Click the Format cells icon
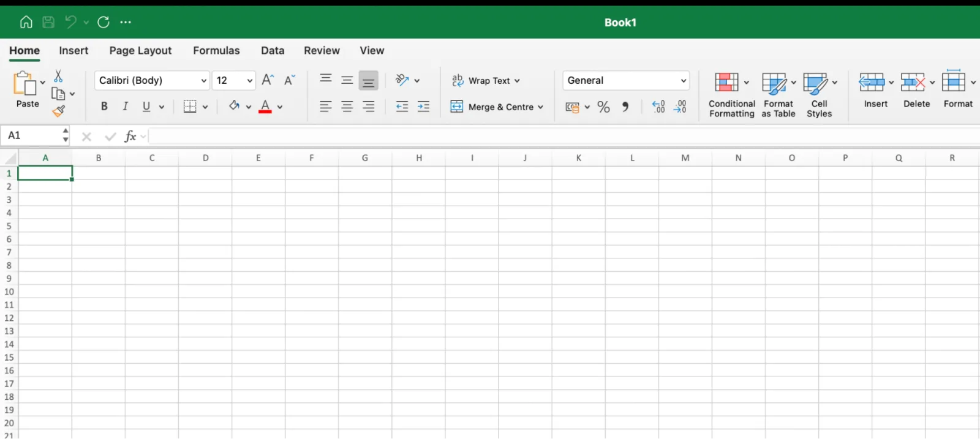Image resolution: width=980 pixels, height=439 pixels. [x=954, y=81]
